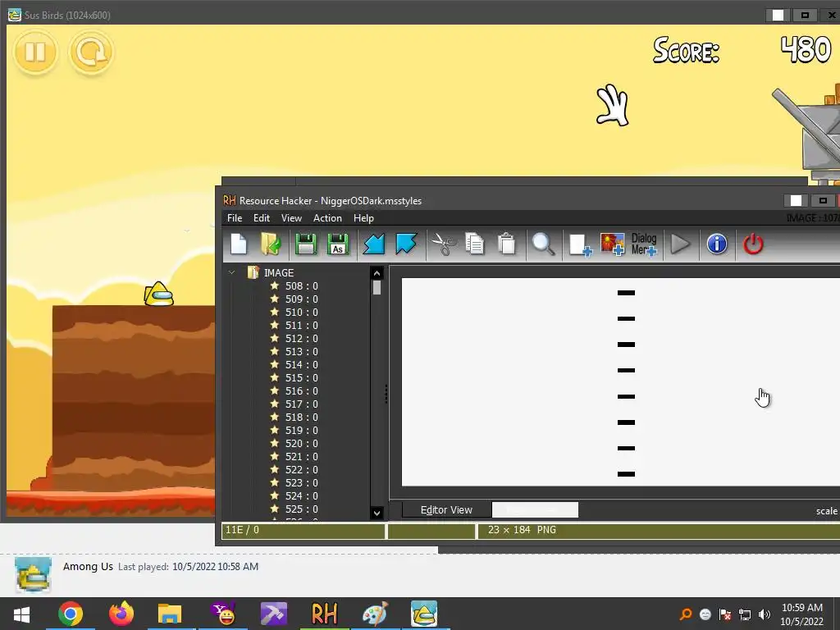Collapse the IMAGE tree folder

tap(231, 272)
